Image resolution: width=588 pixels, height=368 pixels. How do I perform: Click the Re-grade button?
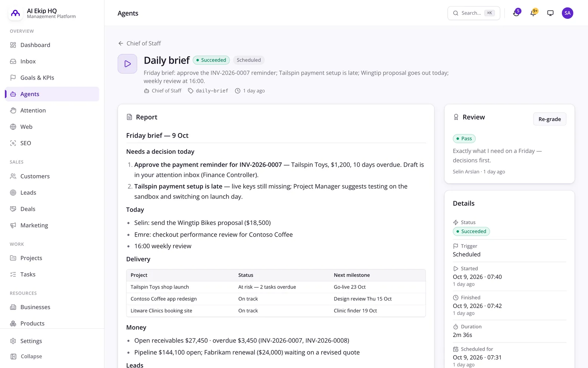550,119
